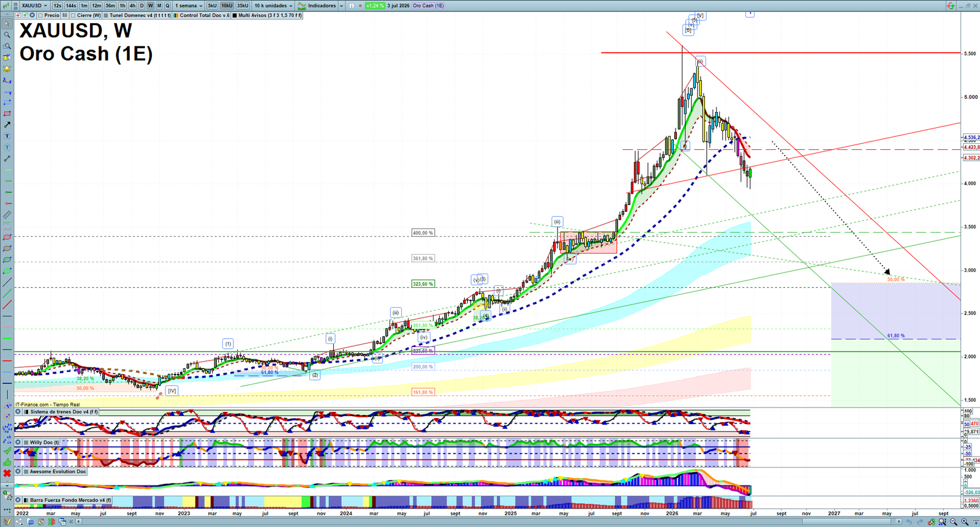
Task: Select the ruler measurement tool
Action: [x=7, y=215]
